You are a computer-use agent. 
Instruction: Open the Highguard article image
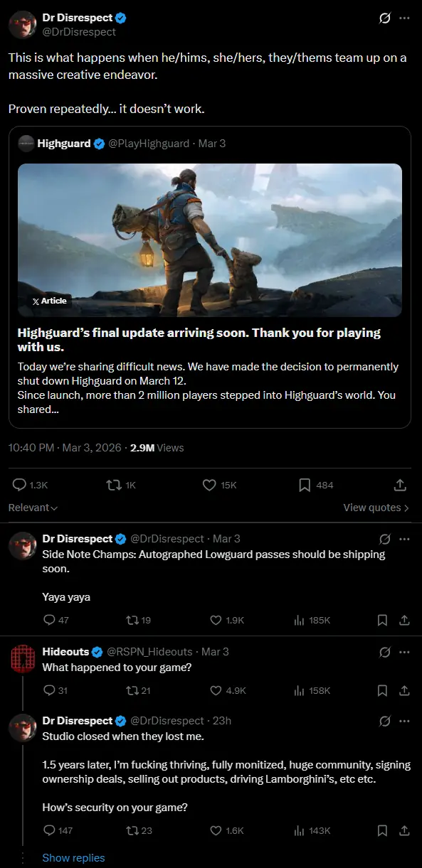click(210, 240)
